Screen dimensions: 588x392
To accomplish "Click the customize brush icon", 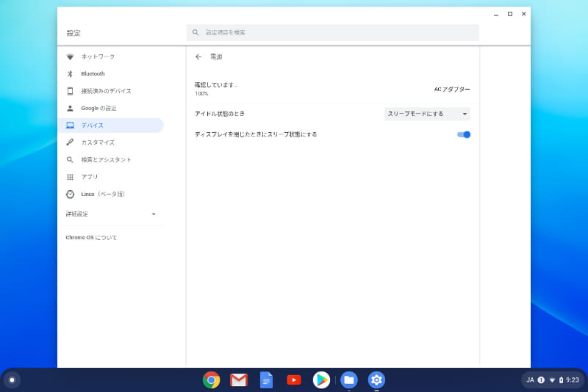I will point(70,142).
